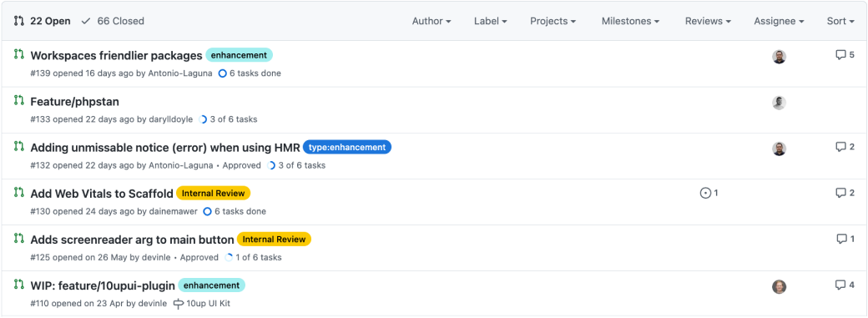Click task progress icon on #132 row
This screenshot has width=868, height=318.
271,165
